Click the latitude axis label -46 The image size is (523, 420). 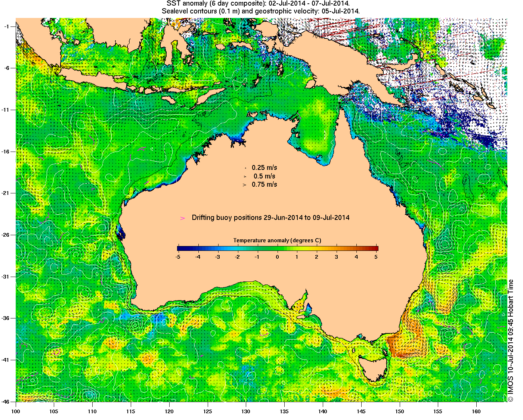[6, 402]
